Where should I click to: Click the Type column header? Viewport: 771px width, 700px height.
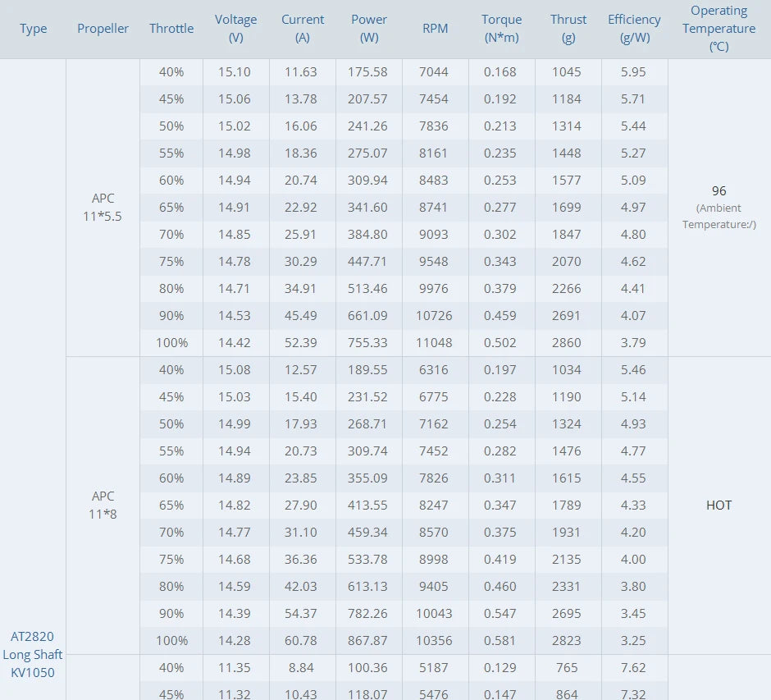[33, 29]
